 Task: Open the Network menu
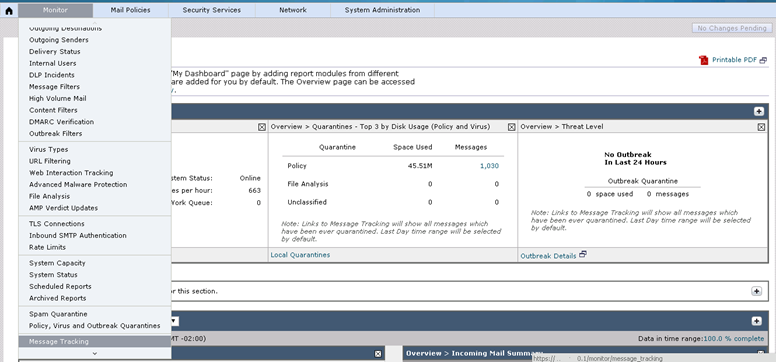pos(293,10)
